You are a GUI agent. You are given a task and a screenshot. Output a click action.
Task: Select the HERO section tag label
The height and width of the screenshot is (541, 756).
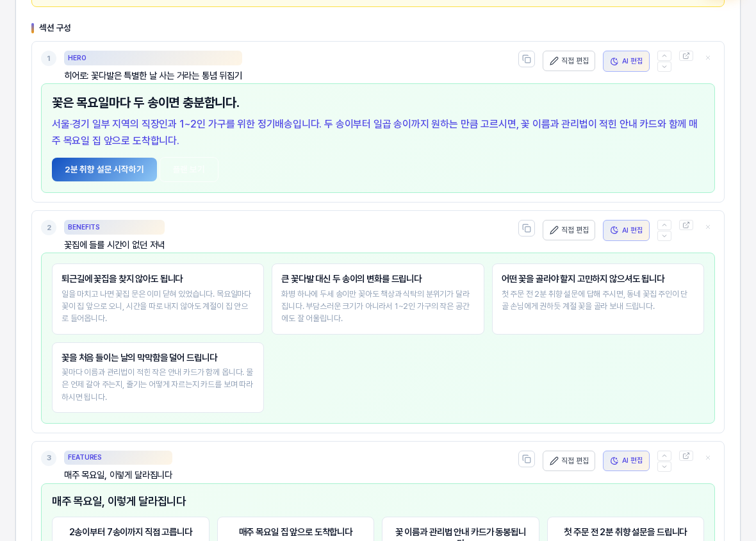pos(153,58)
